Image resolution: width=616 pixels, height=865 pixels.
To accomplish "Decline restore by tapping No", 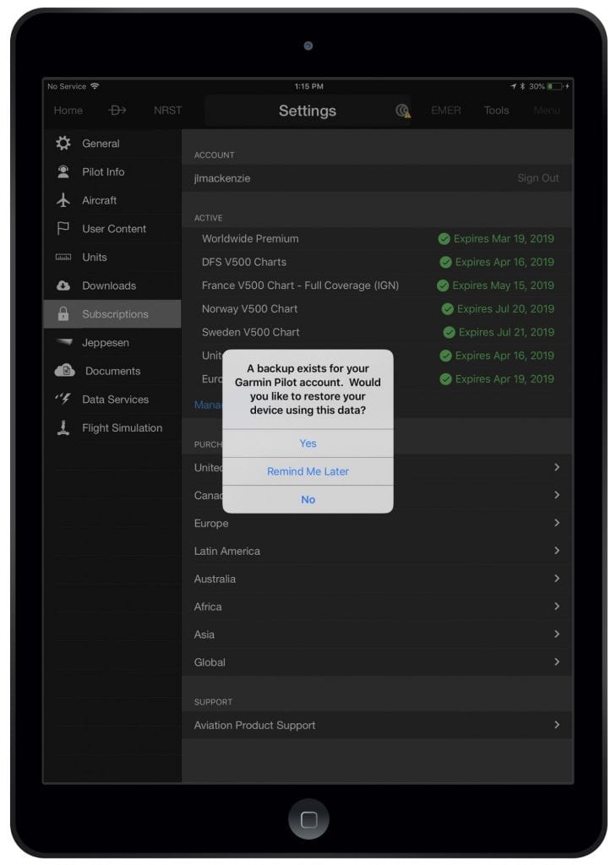I will coord(308,499).
